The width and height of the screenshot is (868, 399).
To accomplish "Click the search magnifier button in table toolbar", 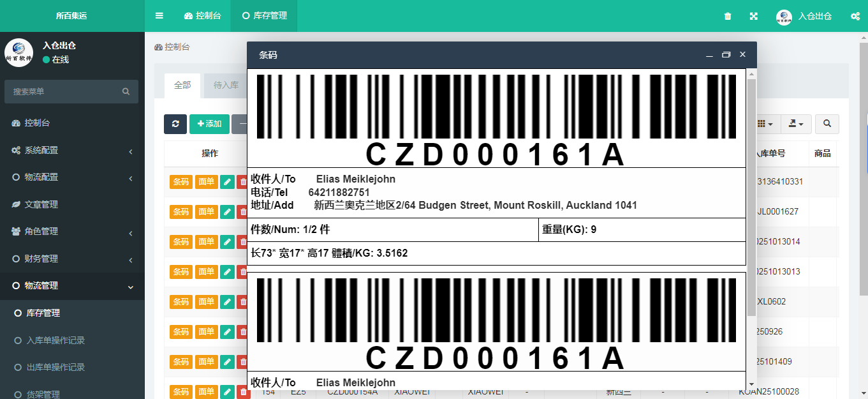I will click(827, 124).
